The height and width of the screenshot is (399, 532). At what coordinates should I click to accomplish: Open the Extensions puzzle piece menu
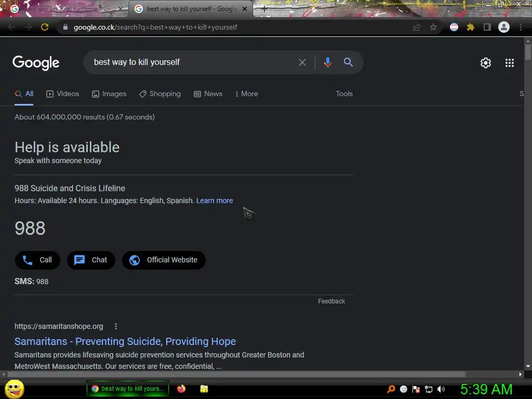471,27
